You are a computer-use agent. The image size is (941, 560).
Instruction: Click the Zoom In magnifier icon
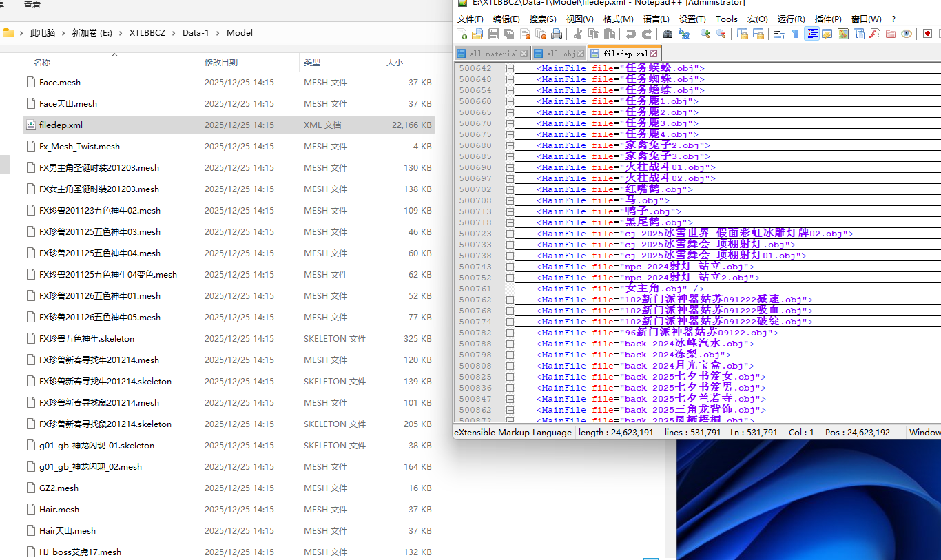[x=705, y=34]
